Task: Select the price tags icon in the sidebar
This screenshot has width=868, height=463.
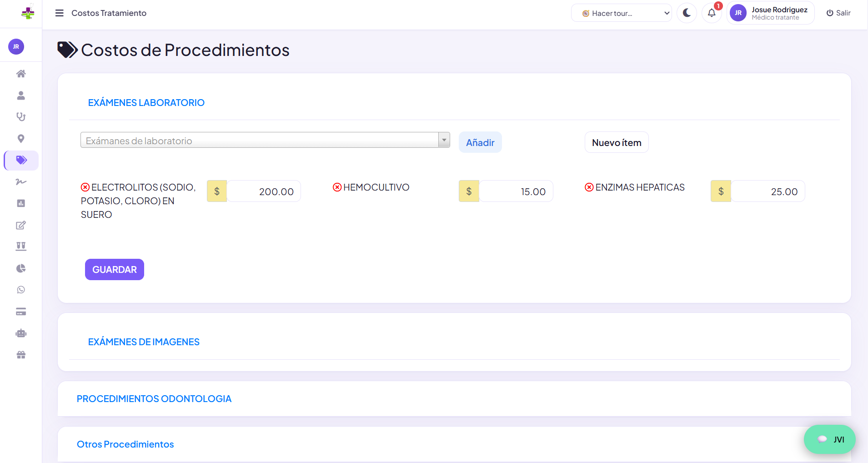Action: [x=21, y=160]
